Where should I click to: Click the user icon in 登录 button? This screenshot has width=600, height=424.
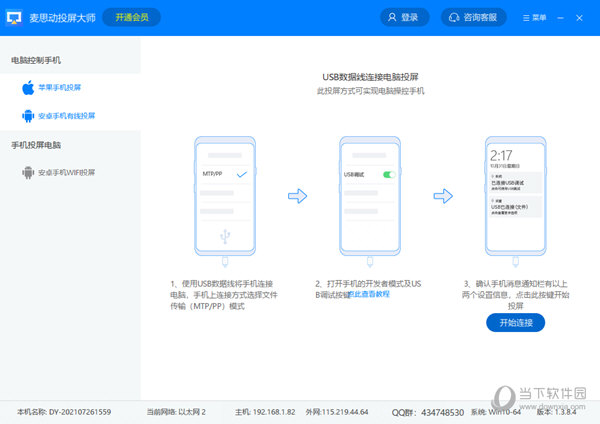click(x=392, y=17)
